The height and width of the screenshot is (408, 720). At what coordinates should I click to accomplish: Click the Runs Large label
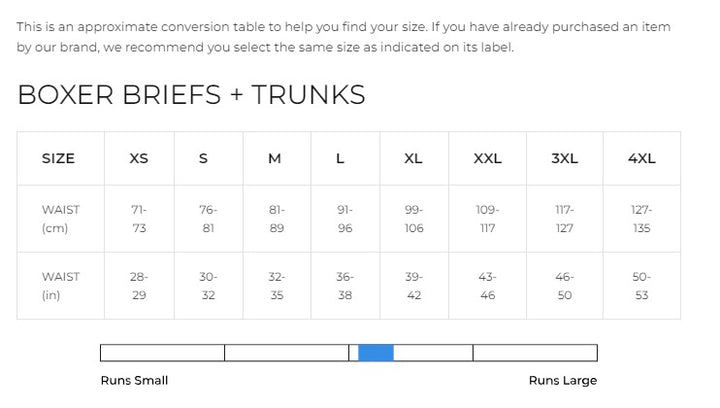562,380
